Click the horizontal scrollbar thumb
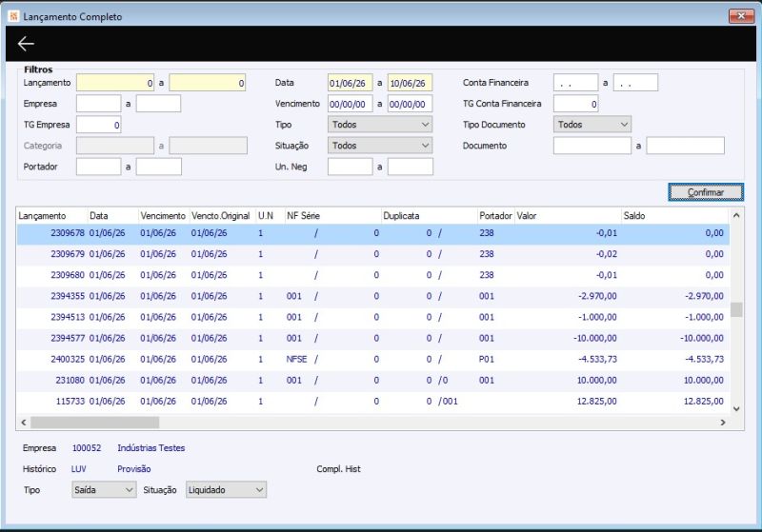This screenshot has width=762, height=532. pyautogui.click(x=94, y=423)
